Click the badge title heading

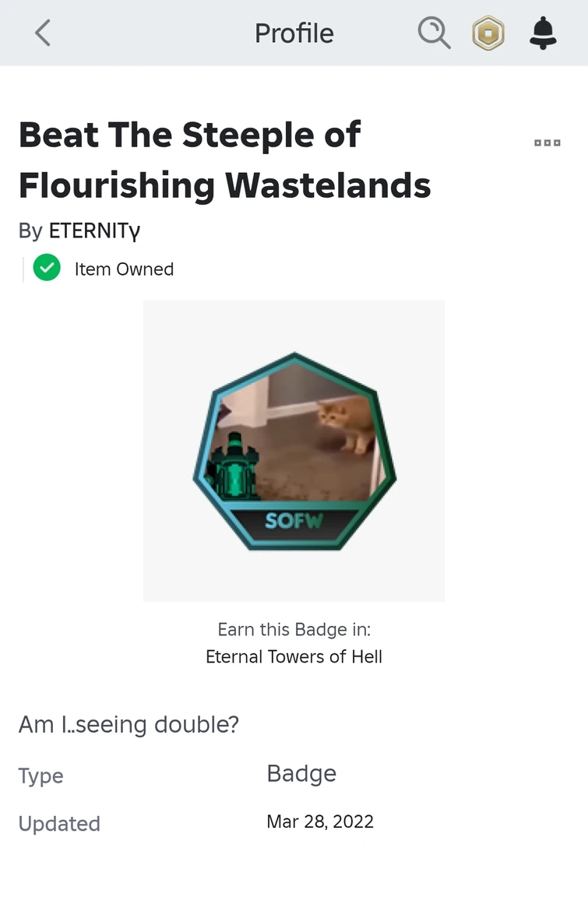224,160
